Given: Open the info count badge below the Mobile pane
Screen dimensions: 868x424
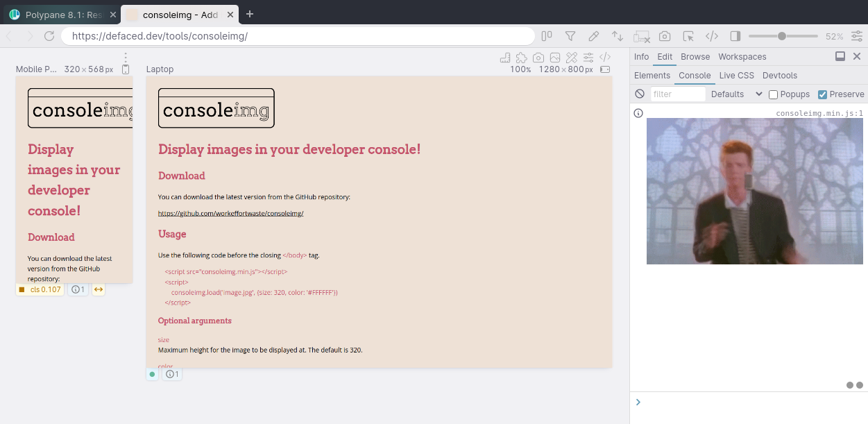Looking at the screenshot, I should click(78, 289).
